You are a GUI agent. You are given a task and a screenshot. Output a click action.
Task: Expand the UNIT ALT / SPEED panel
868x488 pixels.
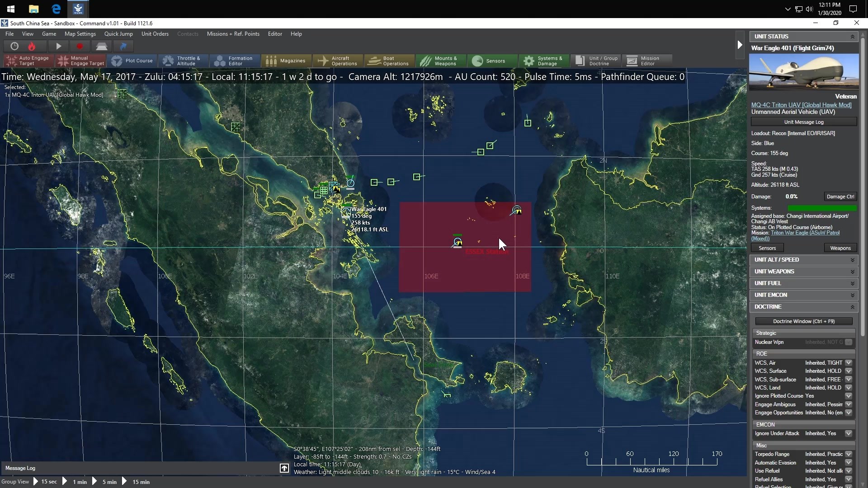852,260
